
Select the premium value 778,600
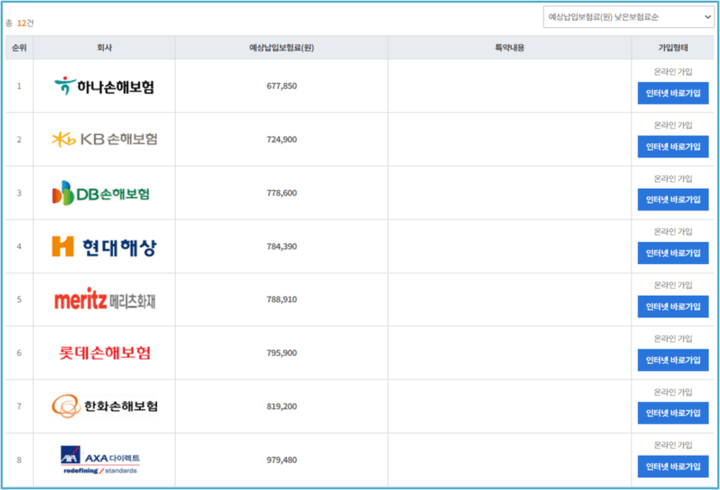(x=281, y=193)
